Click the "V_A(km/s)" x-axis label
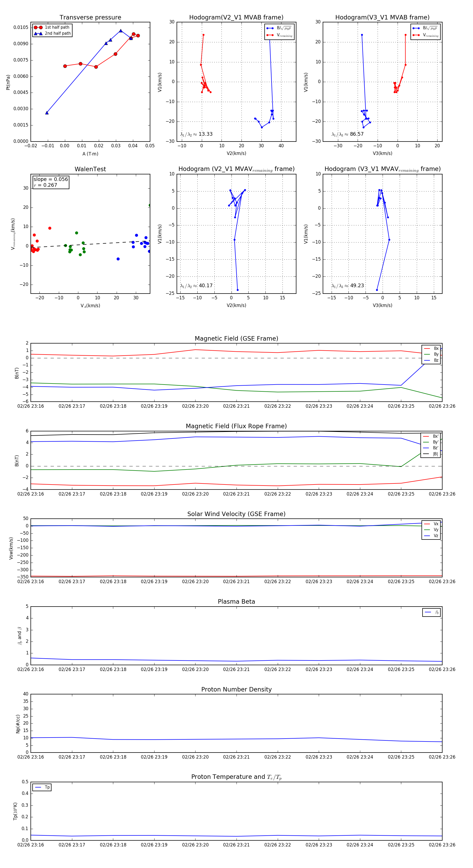Screen dimensions: 473x868 (90, 306)
